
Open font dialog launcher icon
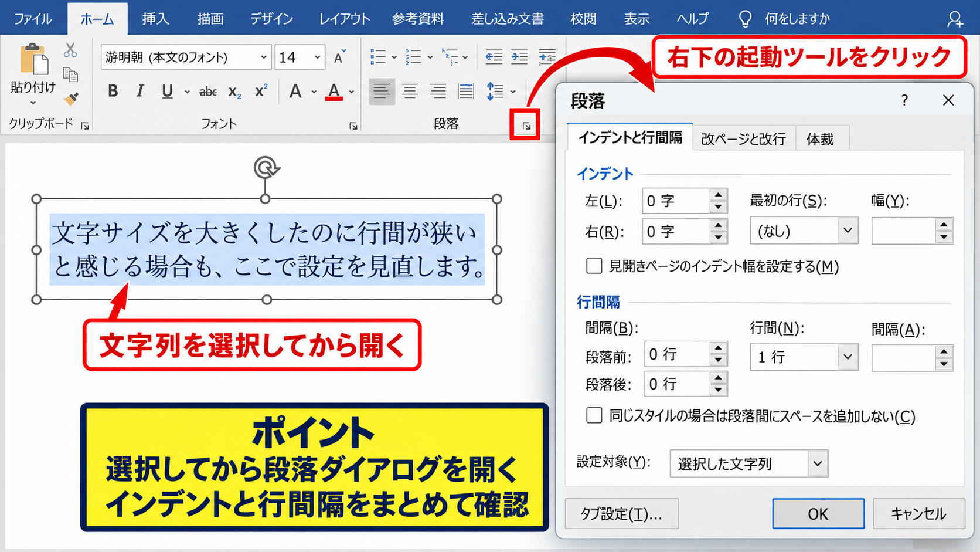pos(353,126)
